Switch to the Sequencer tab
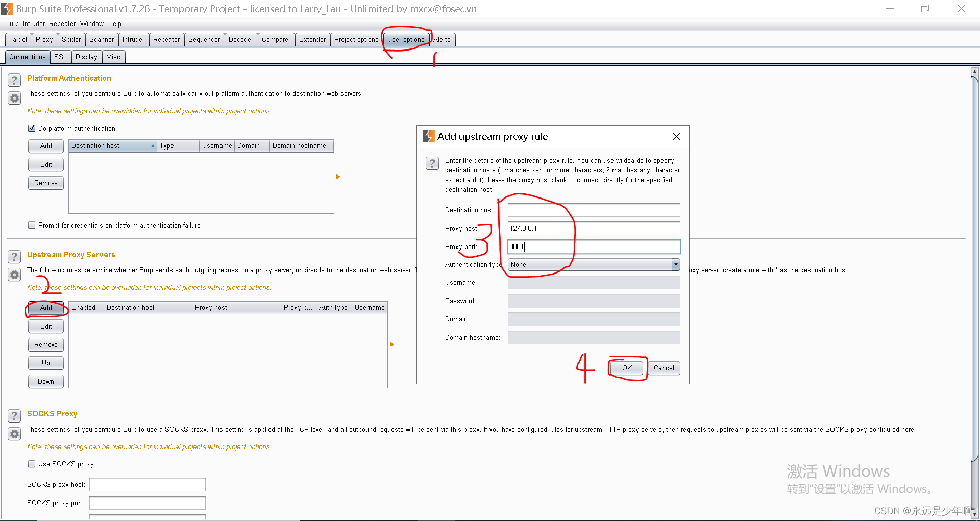This screenshot has height=521, width=980. 204,39
